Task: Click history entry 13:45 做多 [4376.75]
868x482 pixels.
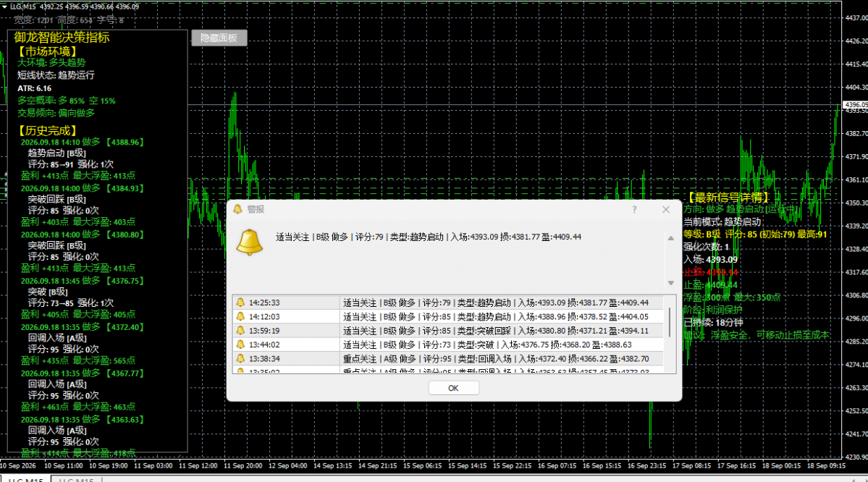Action: pyautogui.click(x=82, y=281)
